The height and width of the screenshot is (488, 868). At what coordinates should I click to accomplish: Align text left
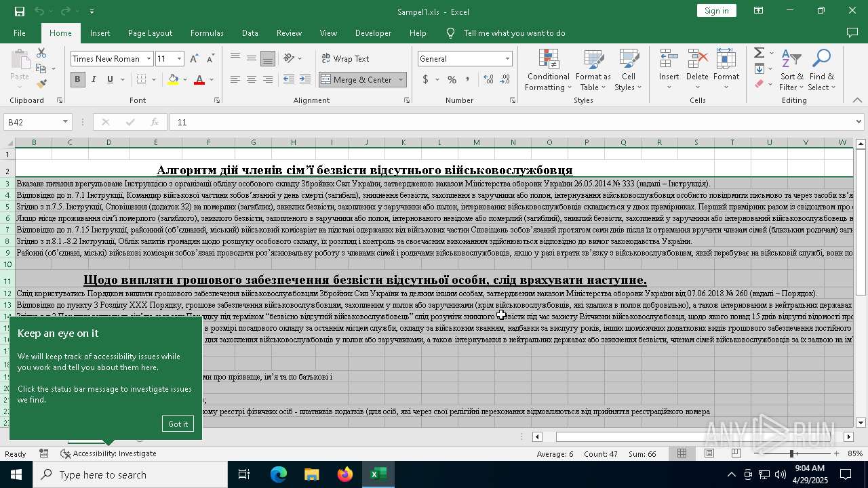point(235,79)
